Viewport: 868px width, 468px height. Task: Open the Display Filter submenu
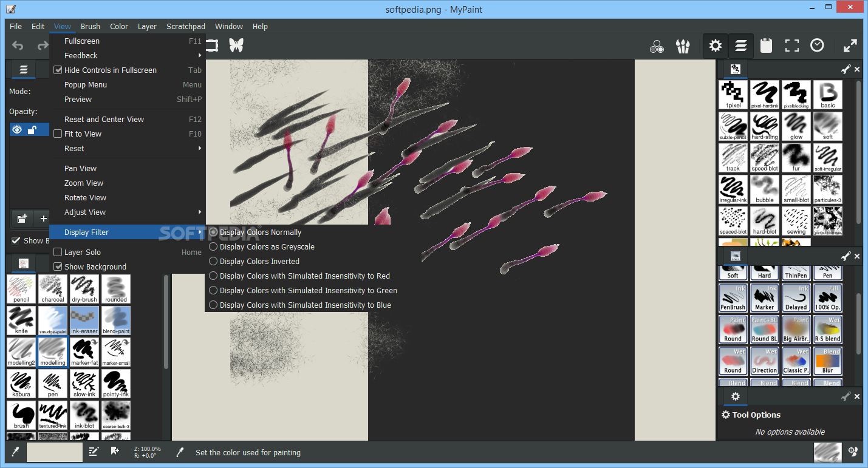pyautogui.click(x=128, y=232)
